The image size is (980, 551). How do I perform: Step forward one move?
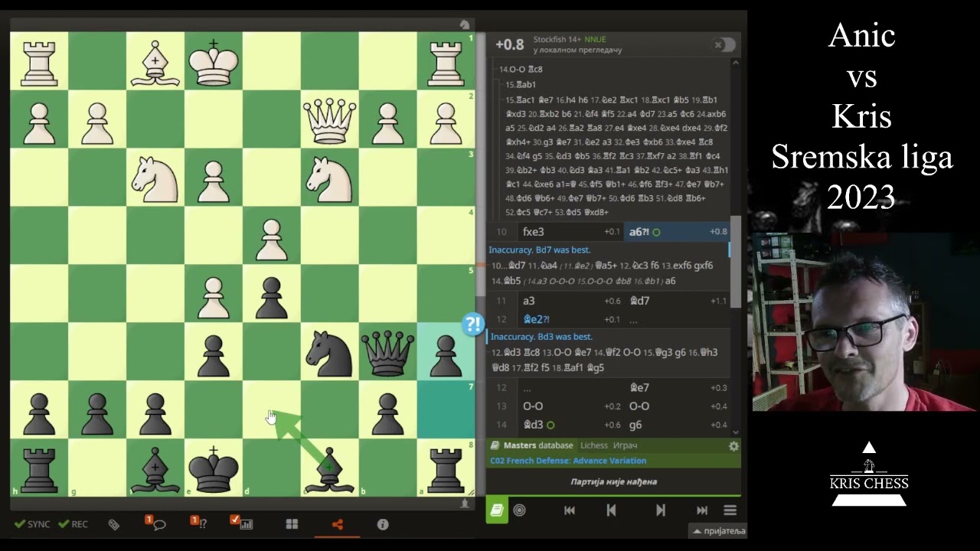(661, 510)
